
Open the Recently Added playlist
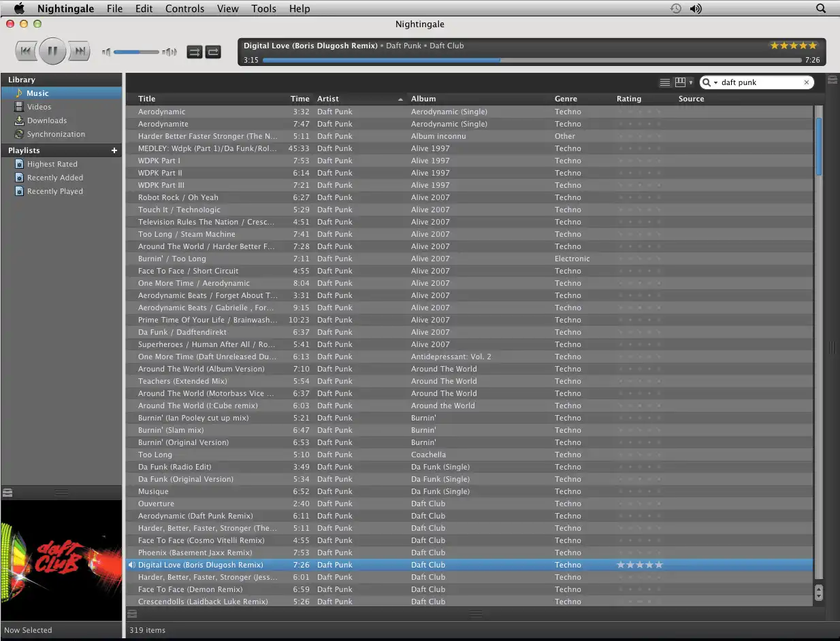click(x=61, y=178)
